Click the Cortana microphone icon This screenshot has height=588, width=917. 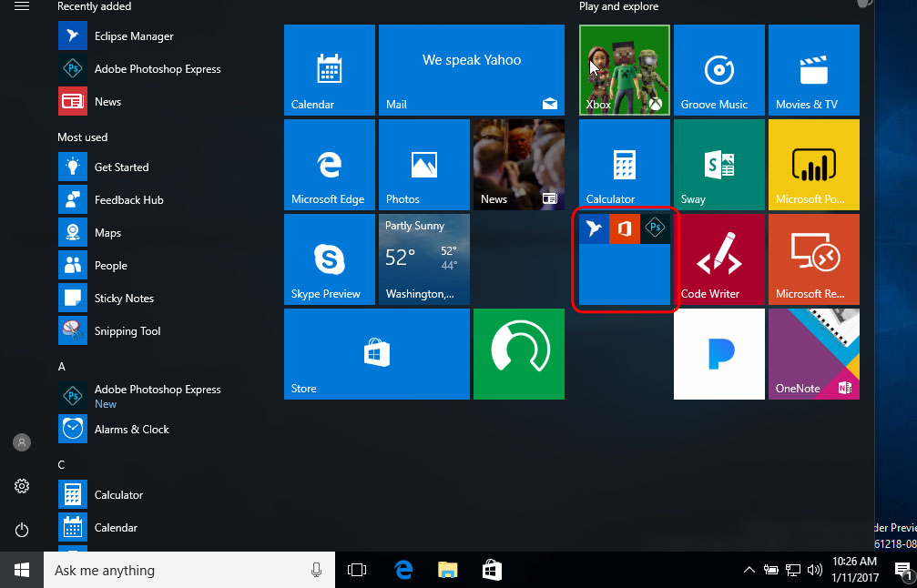pyautogui.click(x=316, y=570)
